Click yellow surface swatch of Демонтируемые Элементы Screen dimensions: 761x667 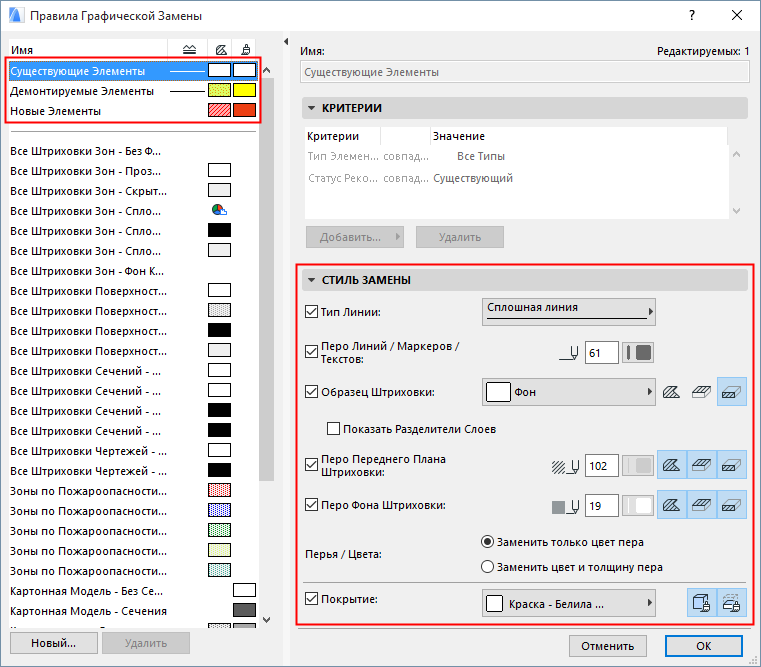click(244, 90)
